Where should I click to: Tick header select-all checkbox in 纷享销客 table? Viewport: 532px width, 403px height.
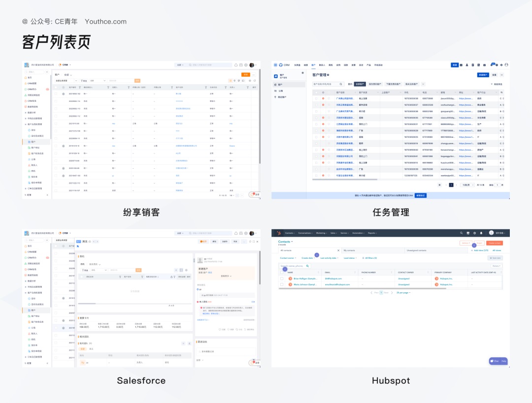56,87
